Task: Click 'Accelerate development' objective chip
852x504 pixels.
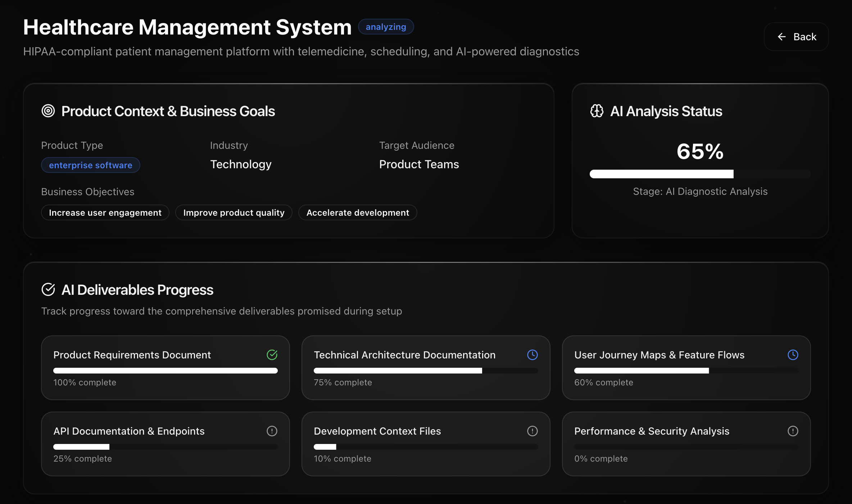Action: (x=358, y=212)
